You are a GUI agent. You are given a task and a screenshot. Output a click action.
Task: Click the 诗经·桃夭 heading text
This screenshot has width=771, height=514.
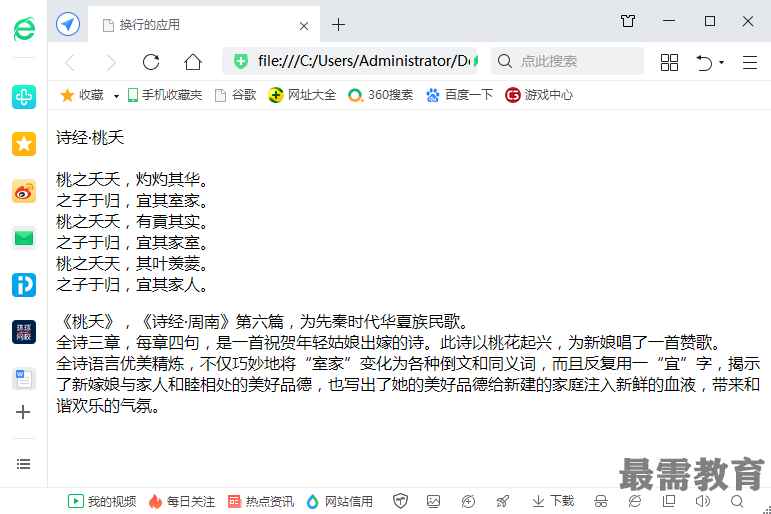pyautogui.click(x=90, y=138)
